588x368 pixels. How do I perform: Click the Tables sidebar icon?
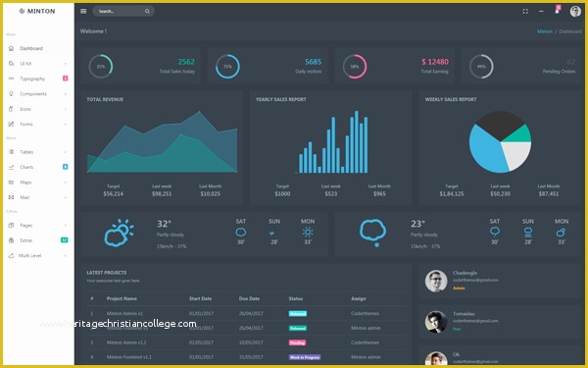[x=11, y=152]
